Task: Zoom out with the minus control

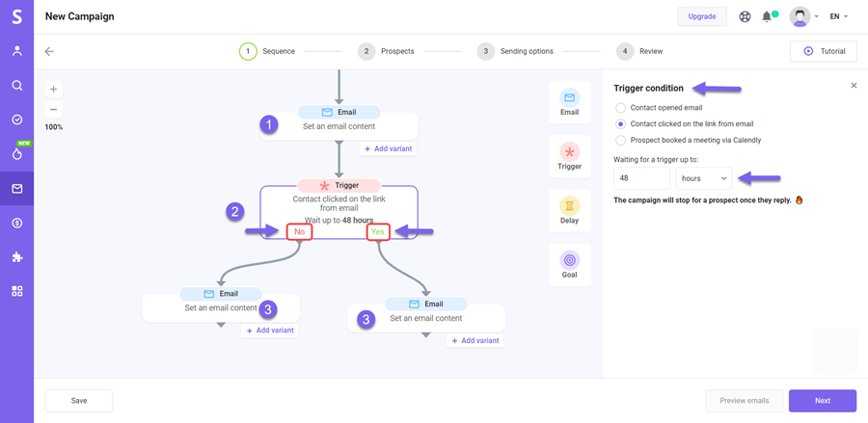Action: [x=54, y=109]
